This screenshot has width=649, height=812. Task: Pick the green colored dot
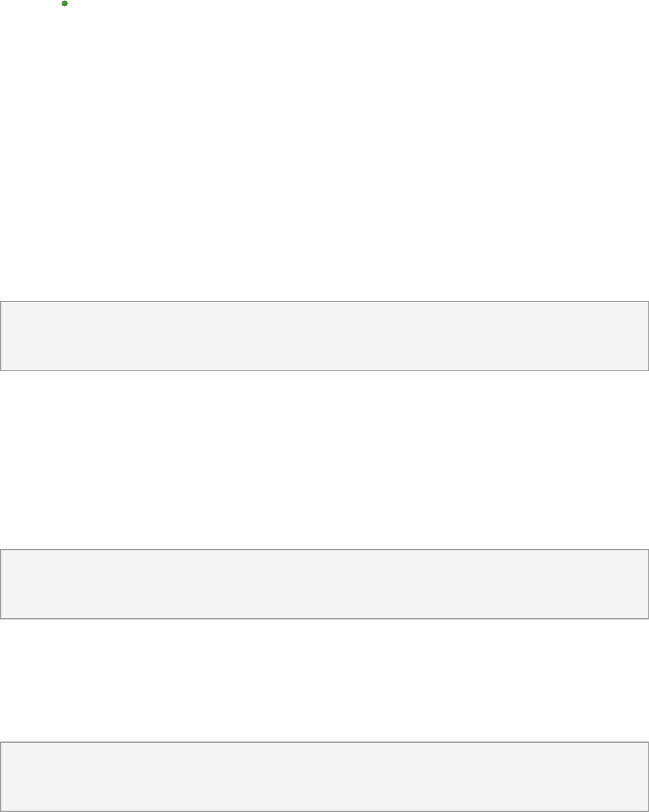(x=65, y=3)
